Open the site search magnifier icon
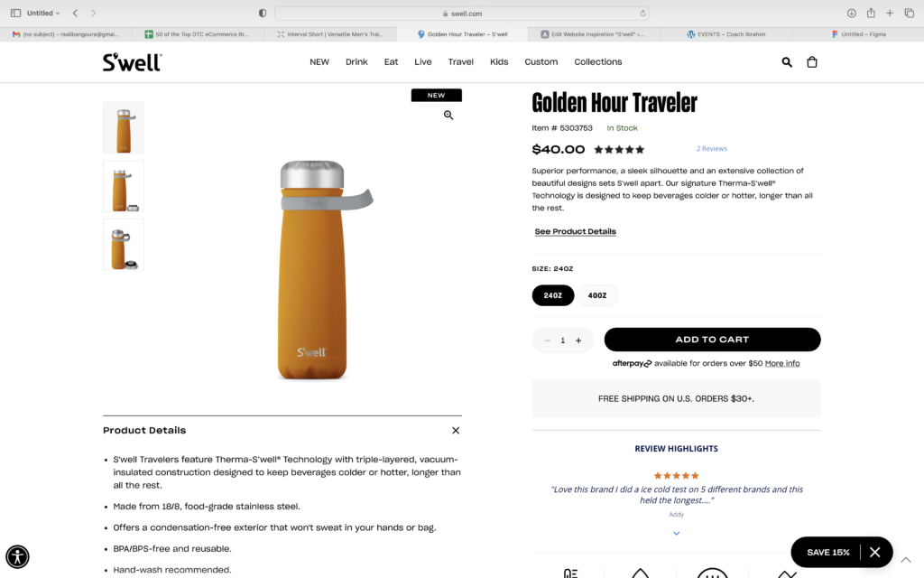This screenshot has height=578, width=924. [787, 62]
